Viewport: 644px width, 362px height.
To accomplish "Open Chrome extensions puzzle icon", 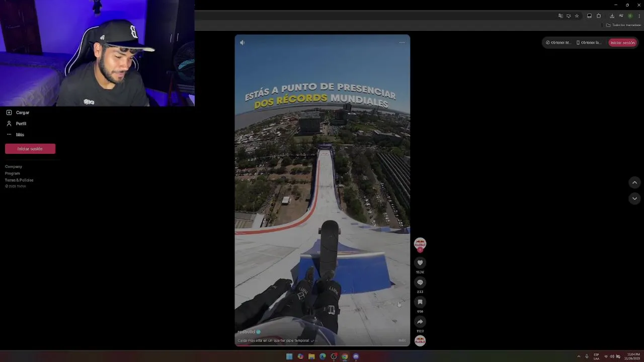I will (599, 16).
